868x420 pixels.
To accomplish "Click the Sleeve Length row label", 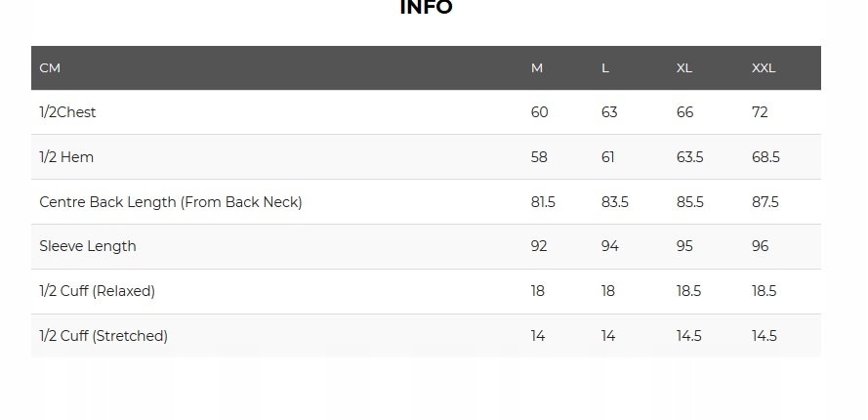I will click(88, 246).
